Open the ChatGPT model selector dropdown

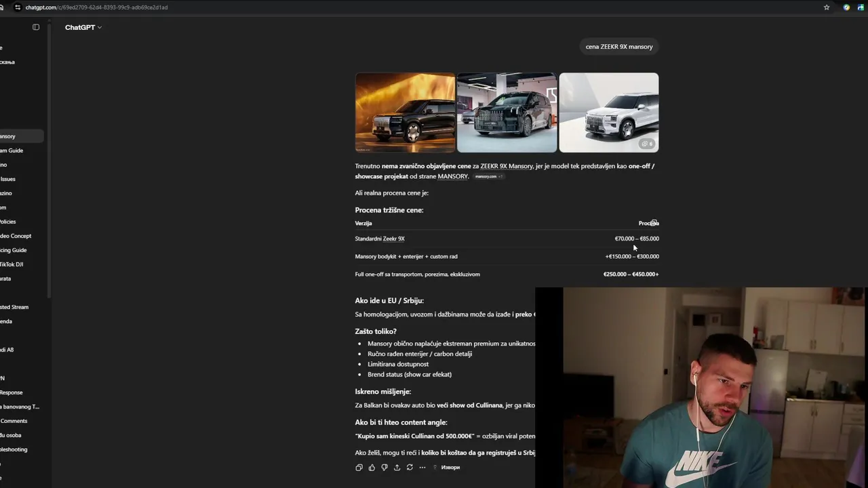[x=83, y=27]
